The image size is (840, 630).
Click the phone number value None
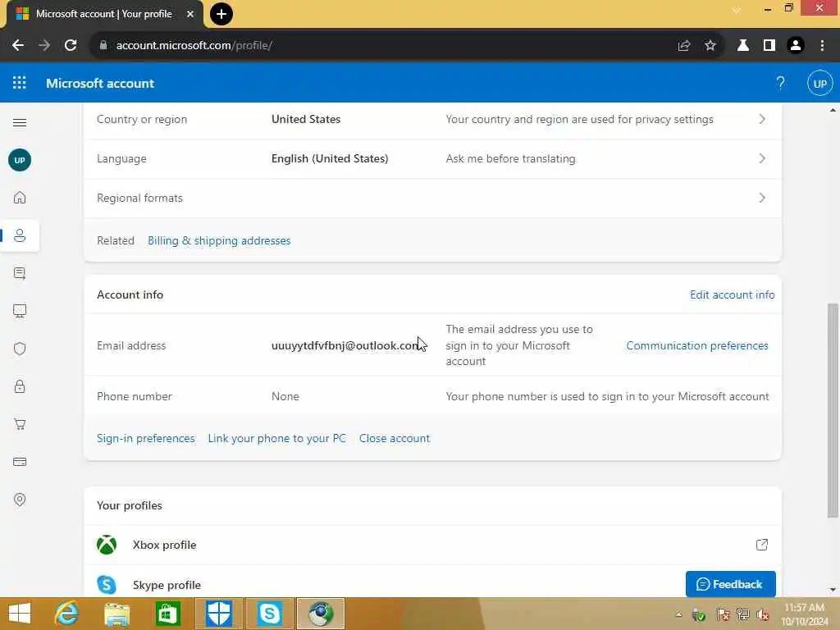point(285,396)
